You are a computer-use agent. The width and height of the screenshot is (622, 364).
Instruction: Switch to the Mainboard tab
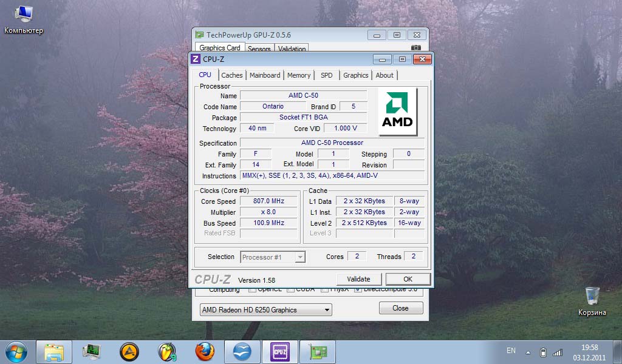(265, 75)
